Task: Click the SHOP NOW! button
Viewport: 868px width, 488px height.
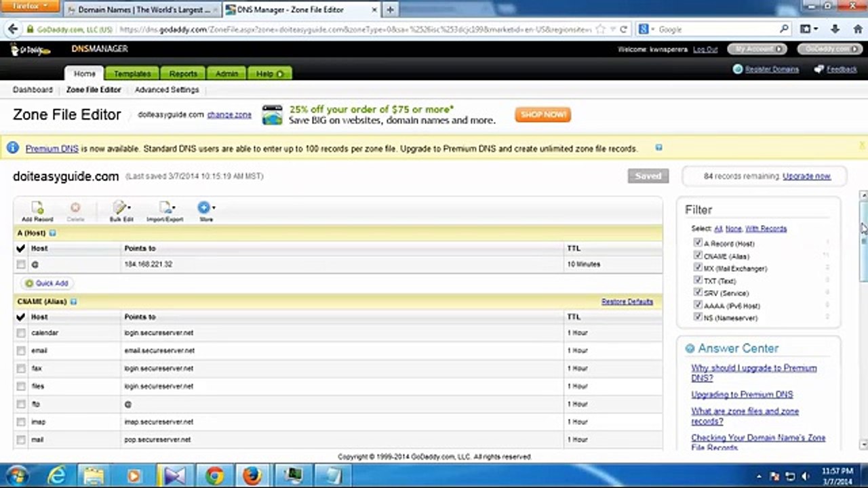Action: click(542, 115)
